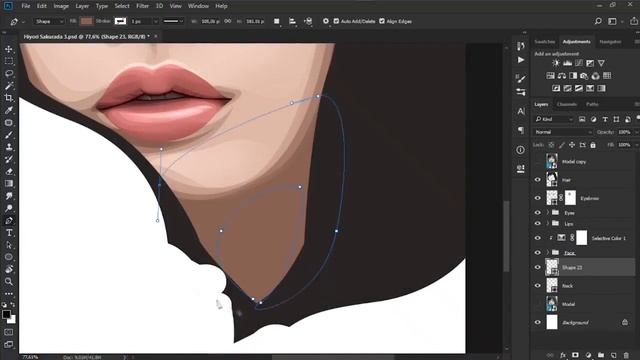Select the Brush tool

pos(9,135)
